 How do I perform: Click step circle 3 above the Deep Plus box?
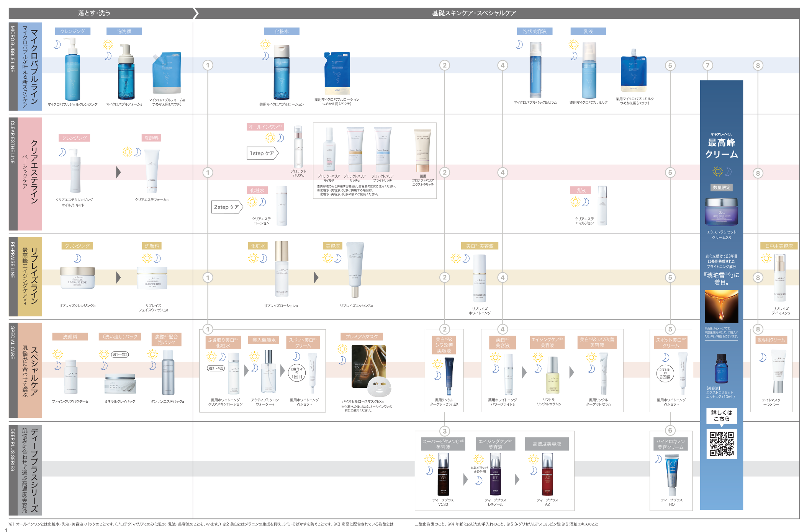pos(444,431)
